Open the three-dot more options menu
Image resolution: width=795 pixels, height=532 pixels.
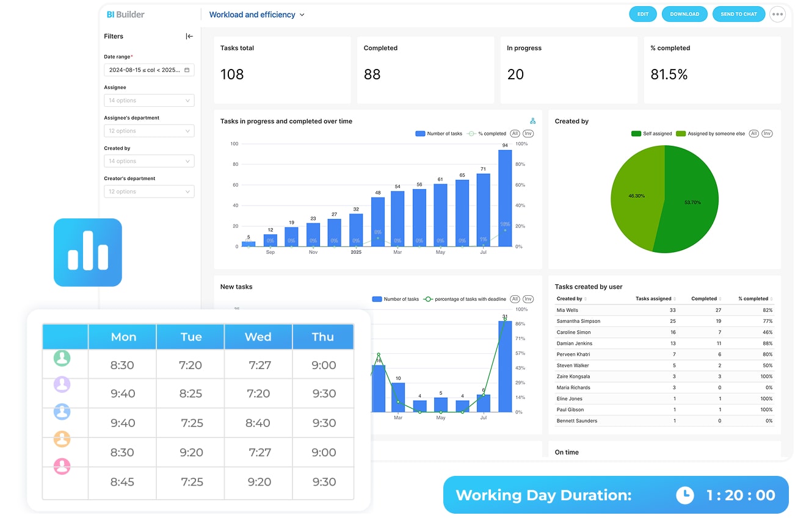[x=777, y=15]
